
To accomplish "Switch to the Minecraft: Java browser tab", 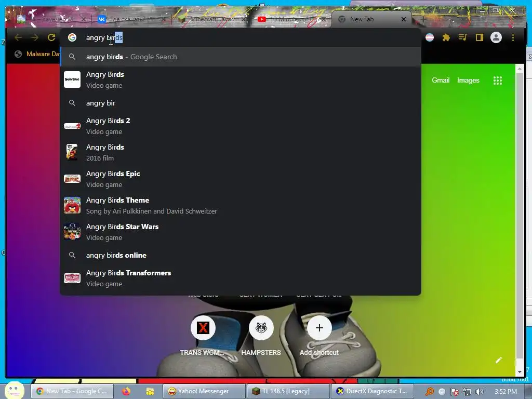I will 212,19.
